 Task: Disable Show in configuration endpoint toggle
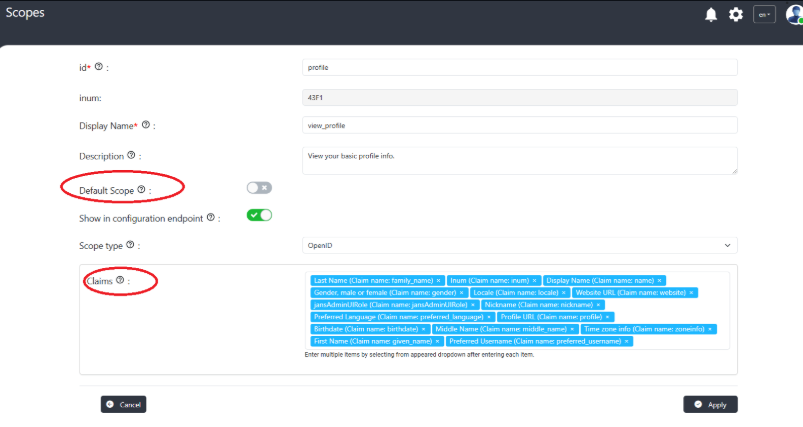(x=259, y=215)
